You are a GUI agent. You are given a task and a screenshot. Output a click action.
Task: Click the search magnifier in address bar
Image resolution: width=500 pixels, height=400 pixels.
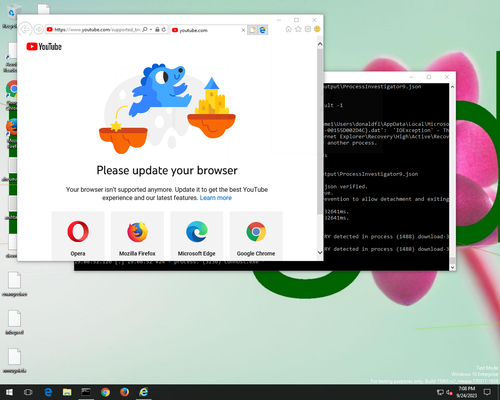tap(145, 30)
